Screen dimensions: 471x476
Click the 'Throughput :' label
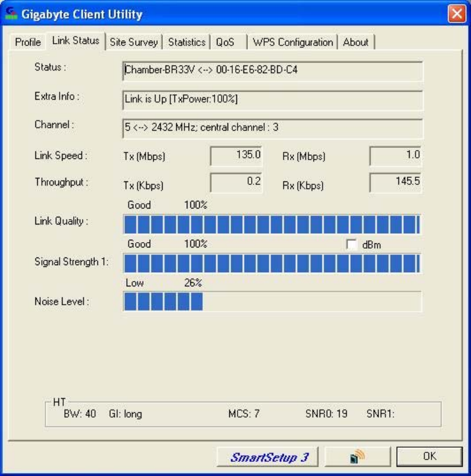point(61,183)
